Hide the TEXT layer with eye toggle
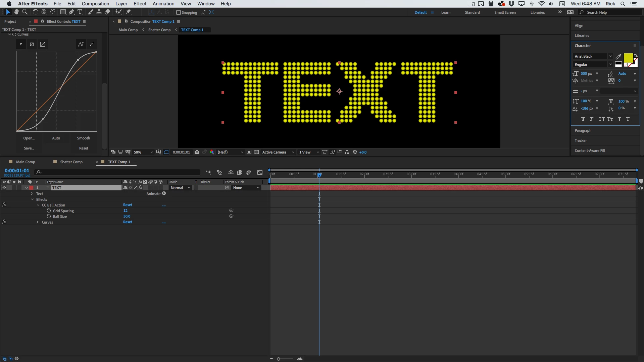Image resolution: width=644 pixels, height=362 pixels. 4,188
